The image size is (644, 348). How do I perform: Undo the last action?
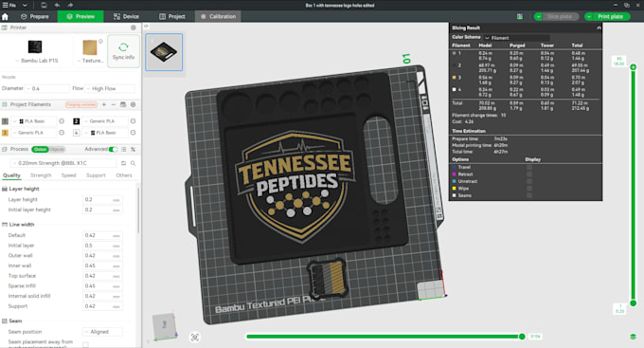(57, 6)
